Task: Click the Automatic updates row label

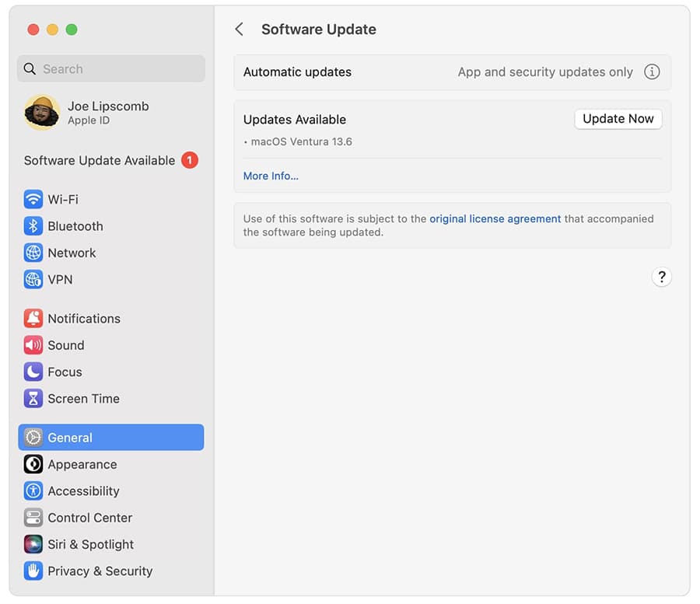Action: [297, 72]
